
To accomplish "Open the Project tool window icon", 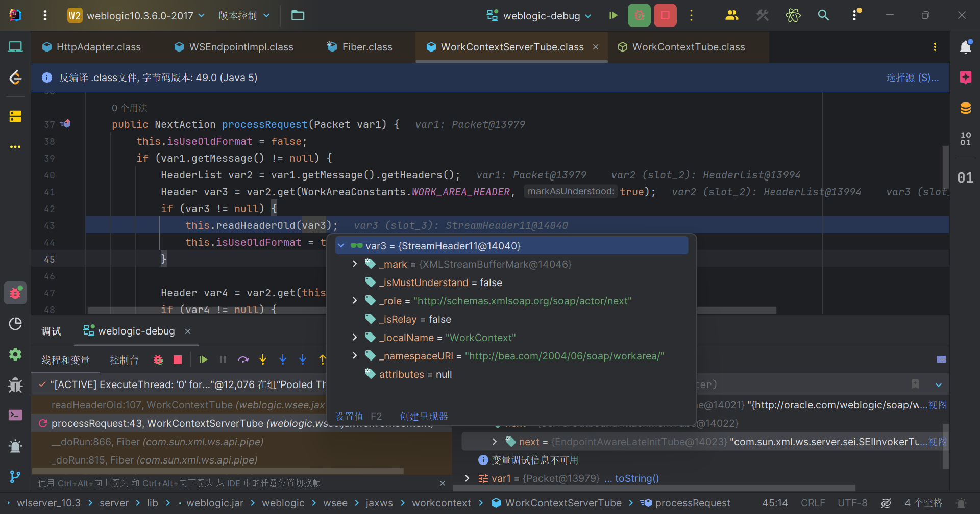I will (15, 47).
